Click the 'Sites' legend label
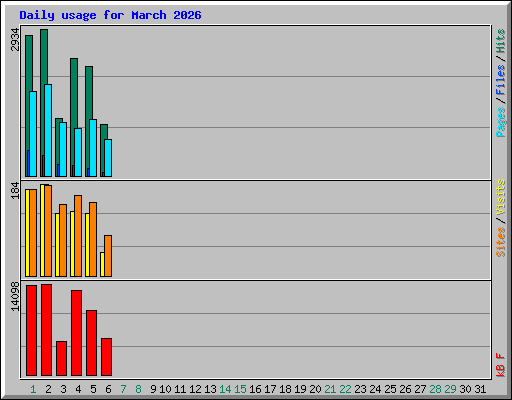Image resolution: width=512 pixels, height=400 pixels. (x=500, y=242)
